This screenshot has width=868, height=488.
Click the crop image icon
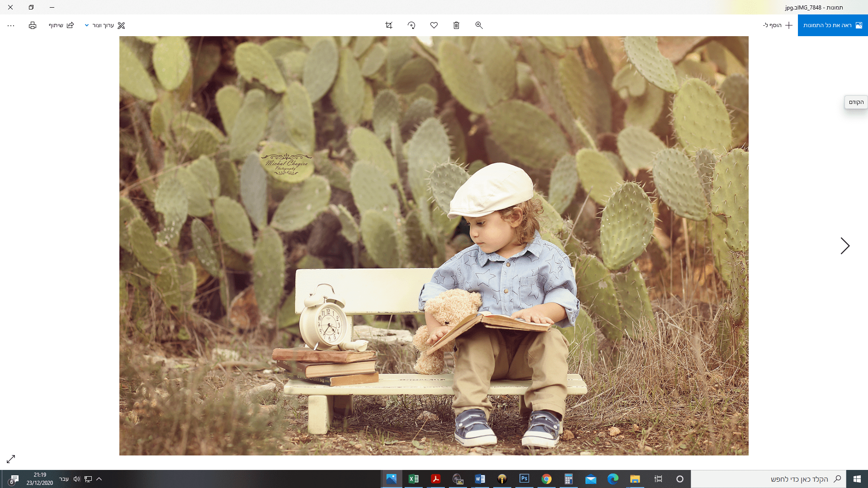(x=389, y=25)
